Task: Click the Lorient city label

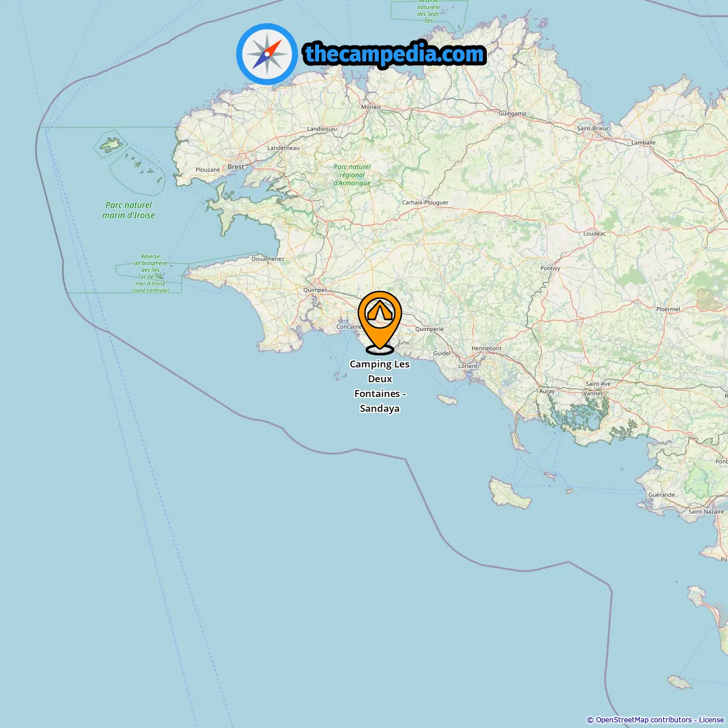Action: click(468, 366)
